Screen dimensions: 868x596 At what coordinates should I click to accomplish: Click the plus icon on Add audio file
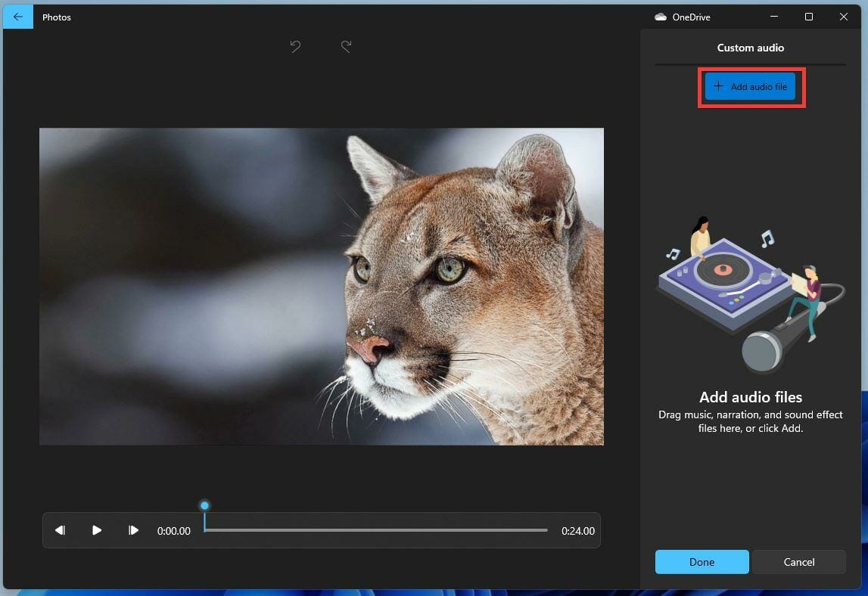717,86
